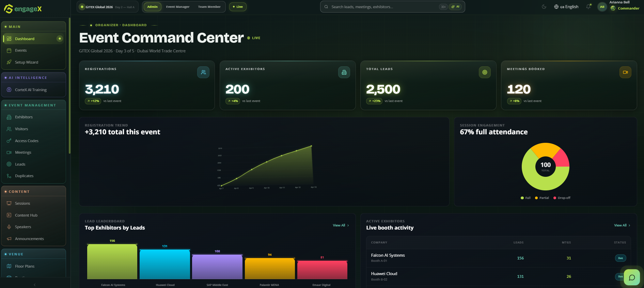Toggle the Live status pill
The height and width of the screenshot is (288, 644).
[x=238, y=7]
